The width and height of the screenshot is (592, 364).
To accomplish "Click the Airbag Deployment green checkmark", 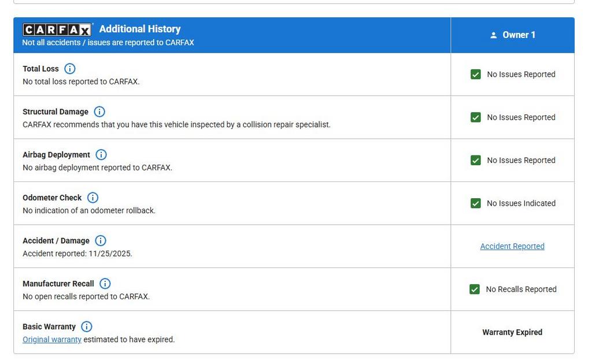I will (476, 161).
